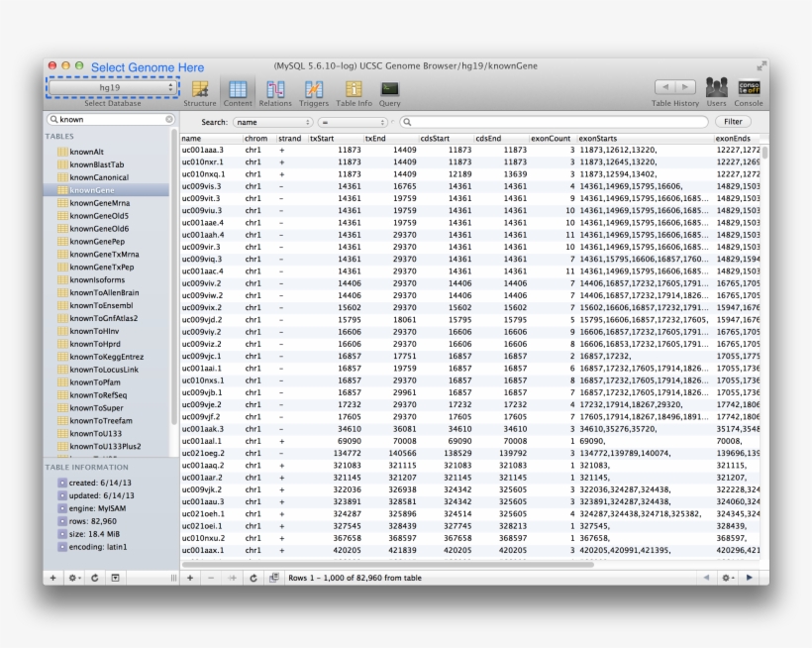Switch to the Content view
The height and width of the screenshot is (648, 812).
point(237,89)
